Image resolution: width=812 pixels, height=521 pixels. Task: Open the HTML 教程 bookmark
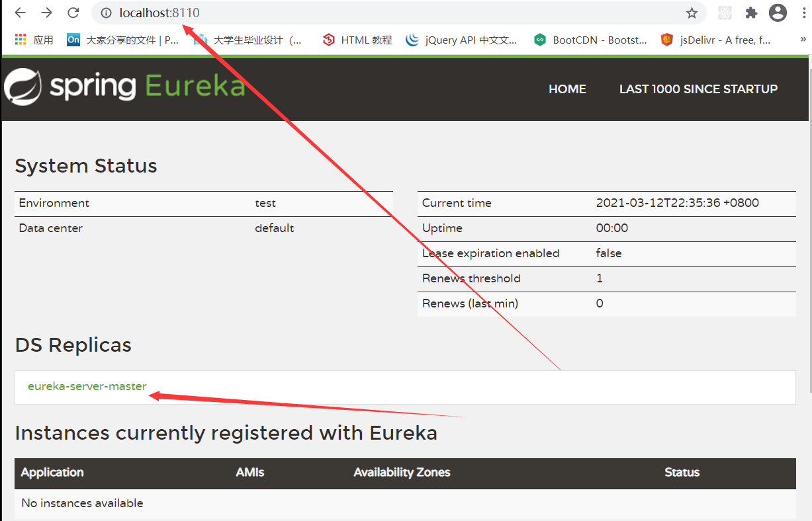point(357,40)
